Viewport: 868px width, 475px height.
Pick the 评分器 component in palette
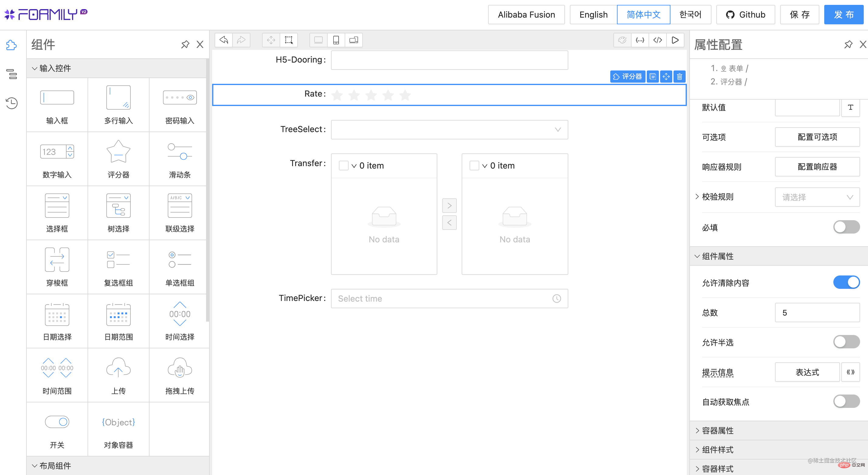coord(118,159)
